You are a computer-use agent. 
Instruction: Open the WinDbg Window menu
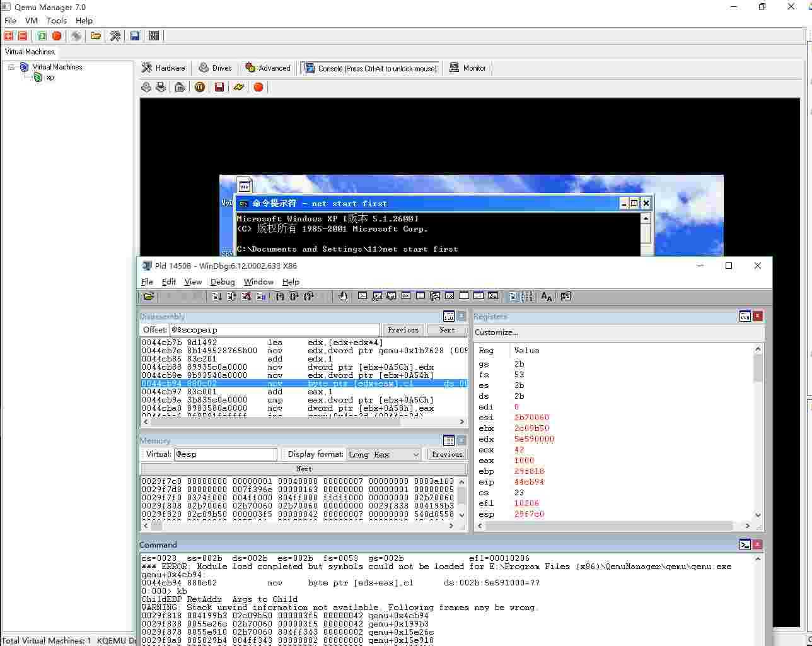coord(258,282)
